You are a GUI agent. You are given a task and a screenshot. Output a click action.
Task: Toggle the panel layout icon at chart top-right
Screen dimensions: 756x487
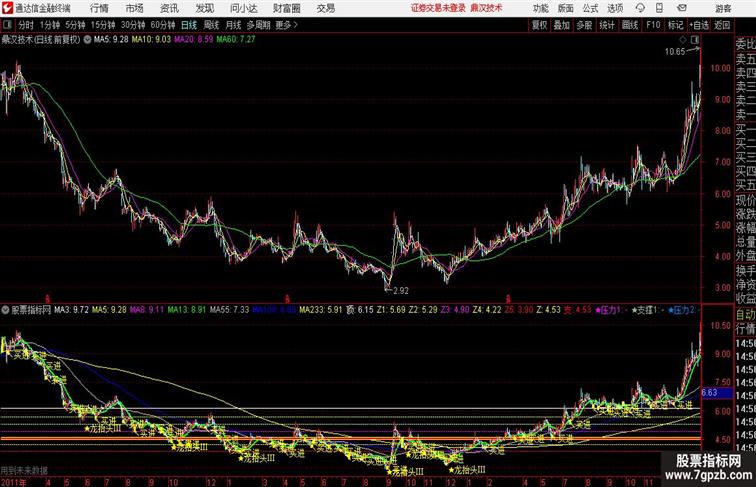[x=694, y=40]
